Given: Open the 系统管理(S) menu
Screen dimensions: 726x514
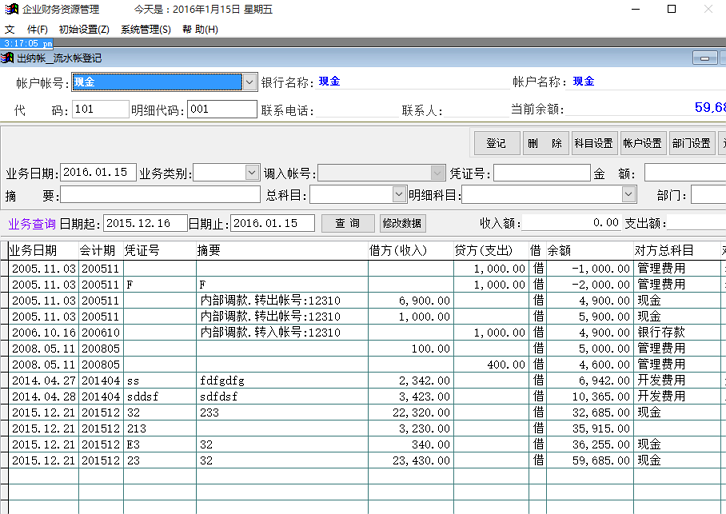Looking at the screenshot, I should pos(145,30).
